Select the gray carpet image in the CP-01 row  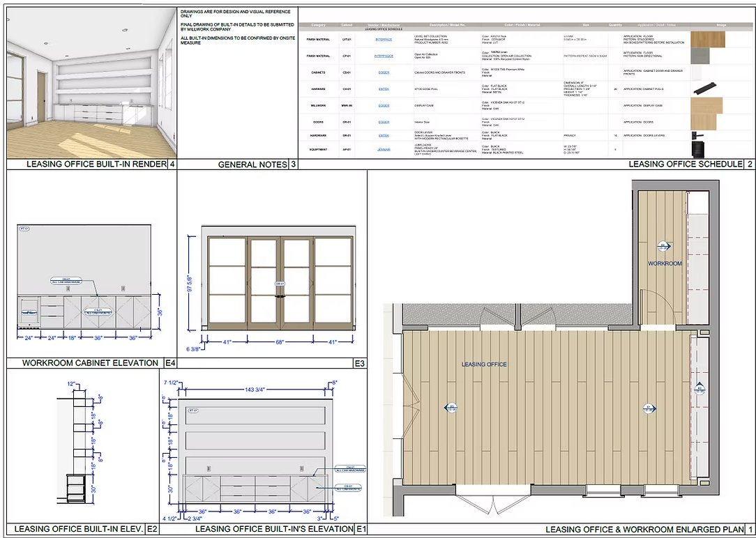[700, 56]
